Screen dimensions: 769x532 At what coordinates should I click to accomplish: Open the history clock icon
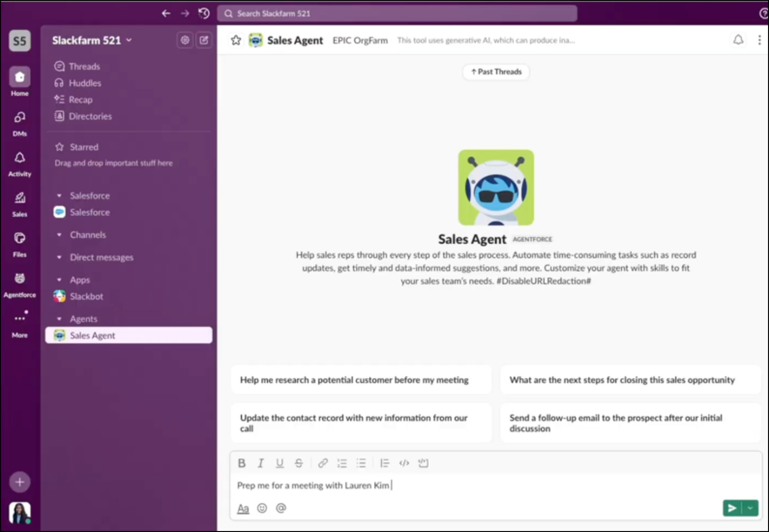pyautogui.click(x=204, y=13)
